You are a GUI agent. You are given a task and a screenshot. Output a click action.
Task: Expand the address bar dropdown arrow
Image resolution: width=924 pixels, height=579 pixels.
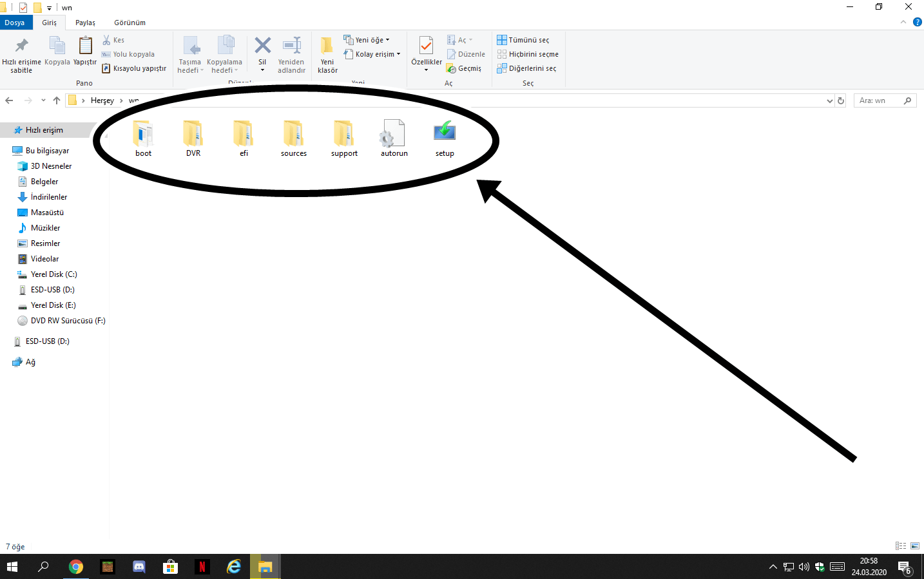point(830,100)
